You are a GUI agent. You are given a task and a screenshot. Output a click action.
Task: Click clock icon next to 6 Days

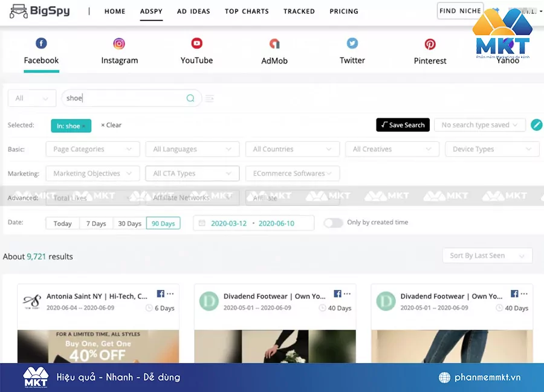pos(149,308)
